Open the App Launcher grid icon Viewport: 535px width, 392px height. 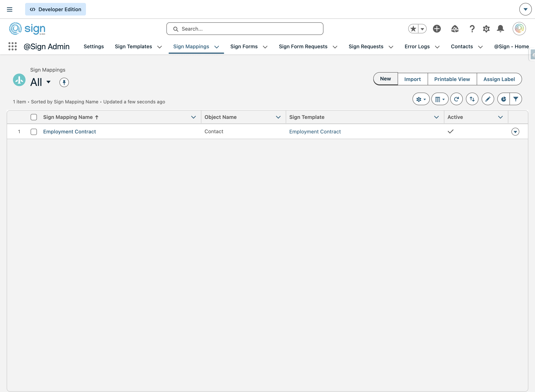tap(12, 46)
